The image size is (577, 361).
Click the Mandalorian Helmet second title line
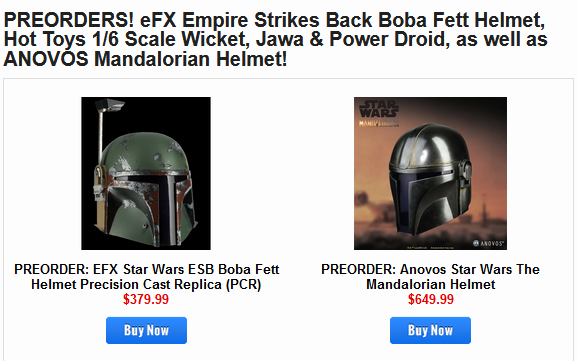431,284
